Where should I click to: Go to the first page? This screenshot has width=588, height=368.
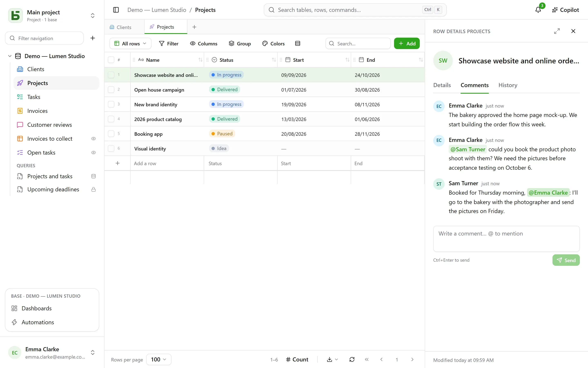point(367,359)
